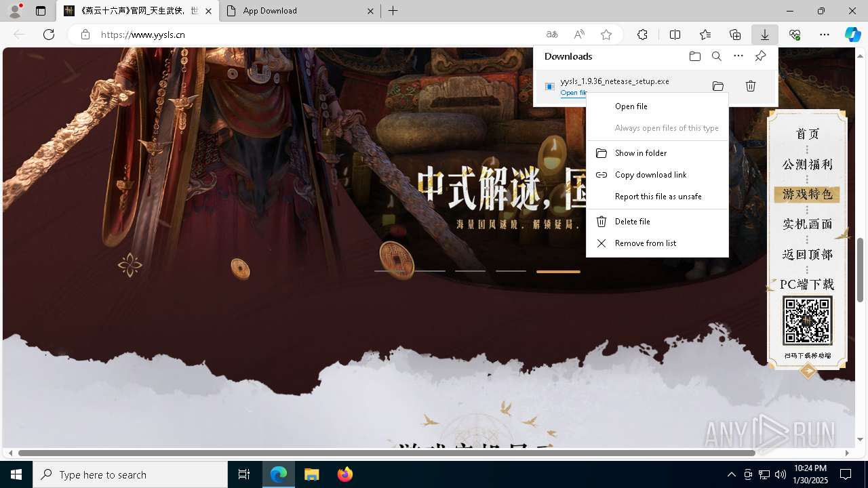
Task: Toggle split screen view
Action: pyautogui.click(x=675, y=35)
